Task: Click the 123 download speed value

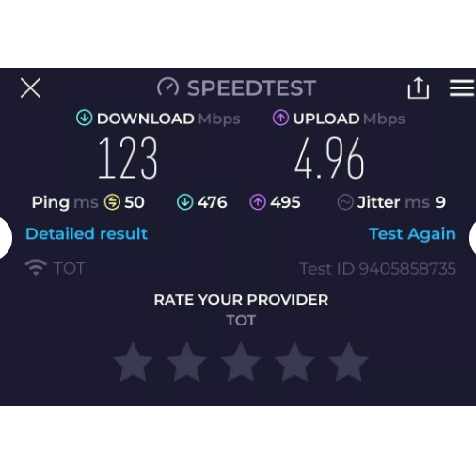Action: click(x=128, y=158)
